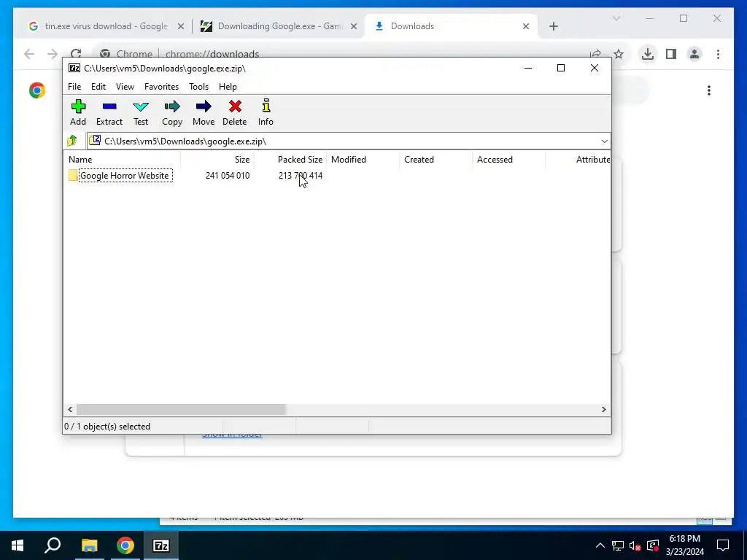
Task: Open Windows taskbar search
Action: pos(53,545)
